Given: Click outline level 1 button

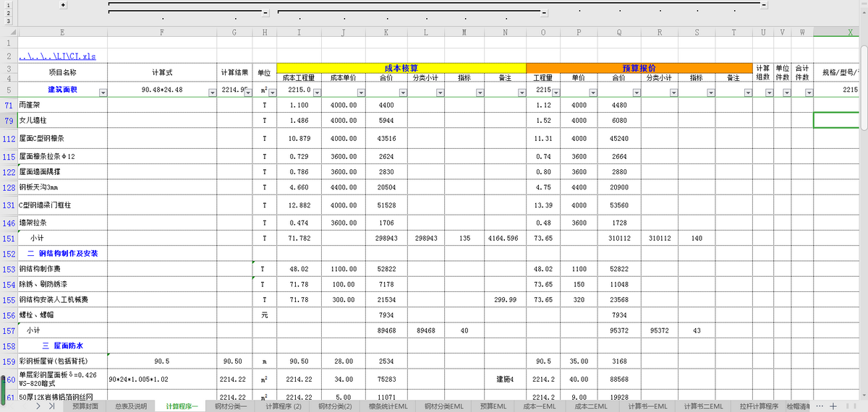Looking at the screenshot, I should click(x=8, y=4).
